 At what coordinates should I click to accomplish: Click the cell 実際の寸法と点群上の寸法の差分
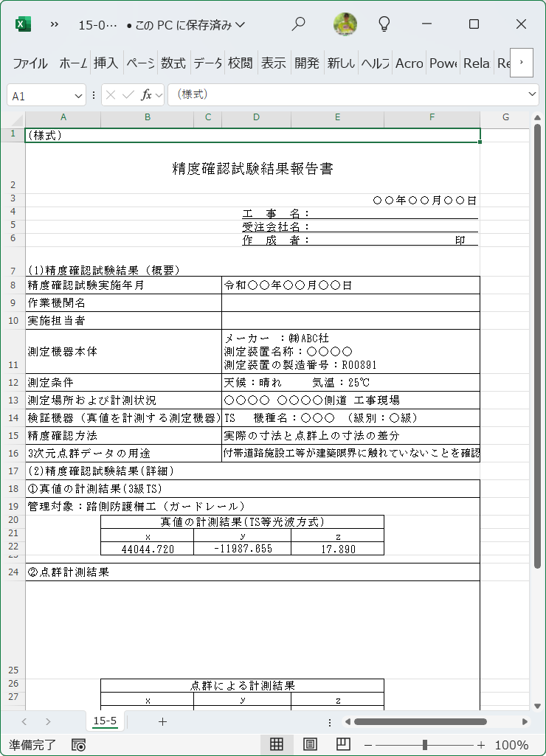click(x=350, y=435)
